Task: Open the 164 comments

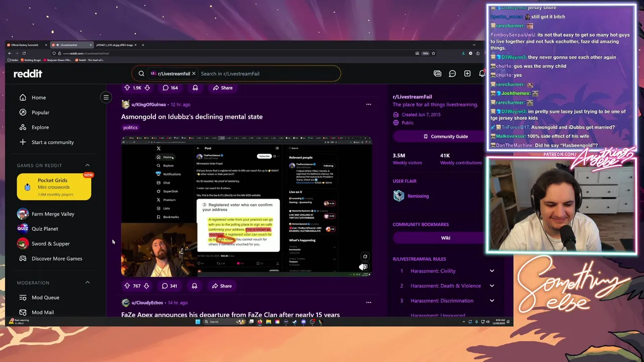Action: (x=170, y=87)
